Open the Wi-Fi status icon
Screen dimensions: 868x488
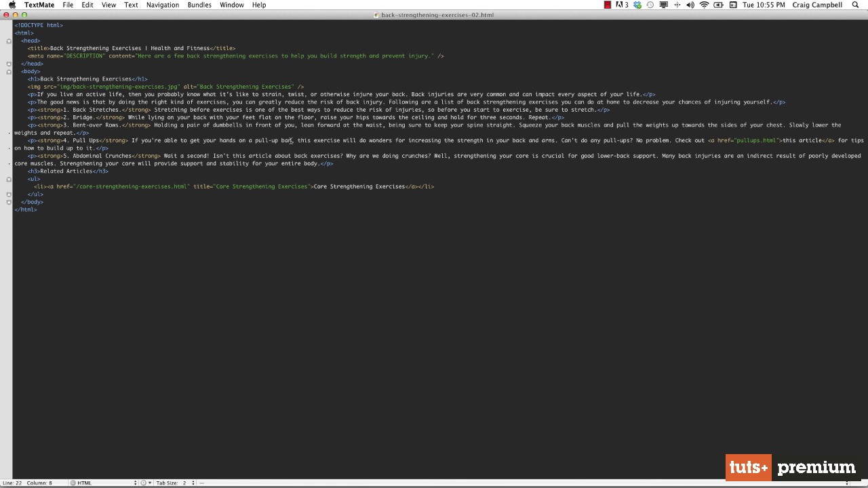(704, 5)
